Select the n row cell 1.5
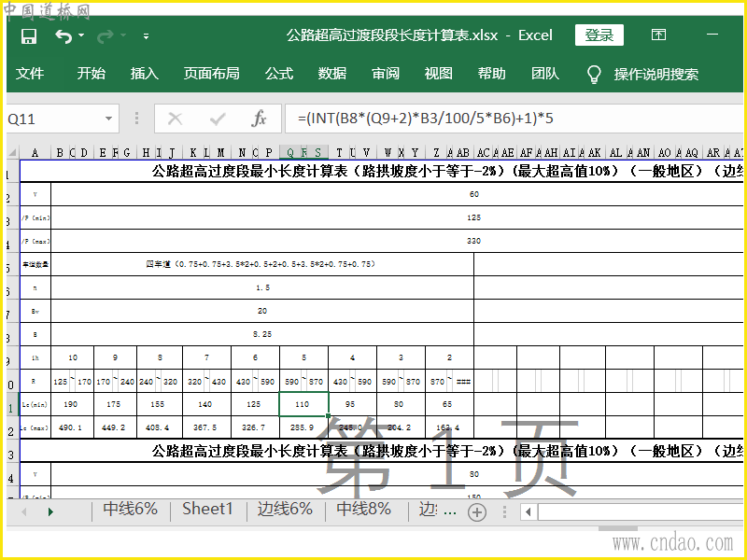 tap(262, 287)
